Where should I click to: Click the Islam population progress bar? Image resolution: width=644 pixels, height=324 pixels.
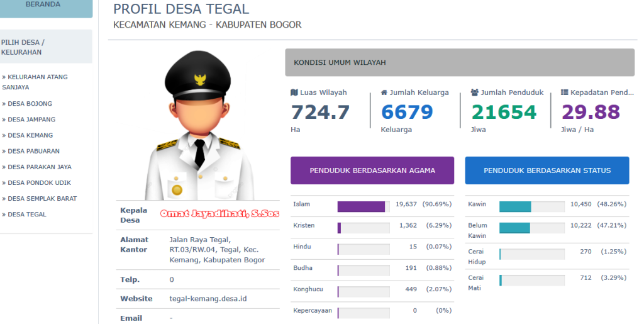pos(363,207)
